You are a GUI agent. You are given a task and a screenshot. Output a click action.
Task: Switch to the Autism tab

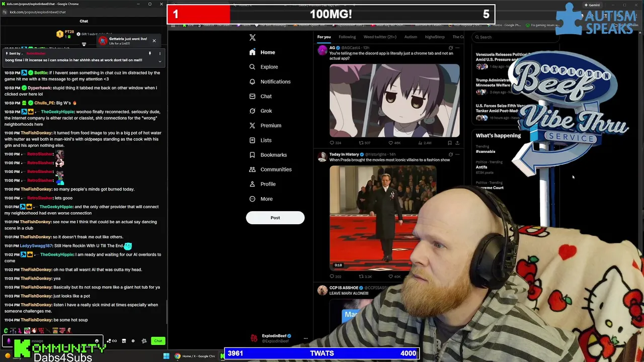(x=411, y=37)
